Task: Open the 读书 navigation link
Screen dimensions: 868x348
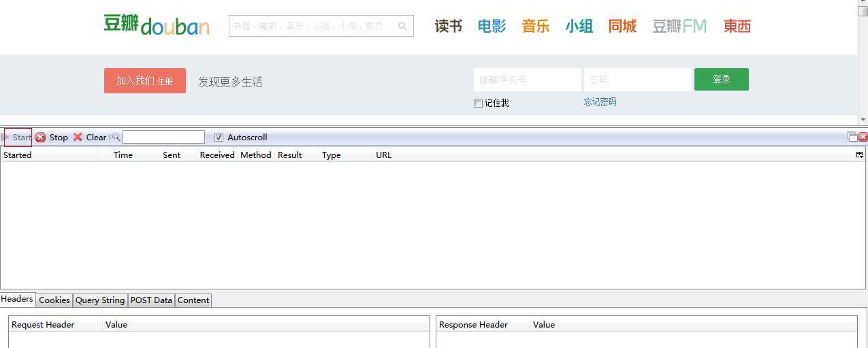Action: point(449,26)
